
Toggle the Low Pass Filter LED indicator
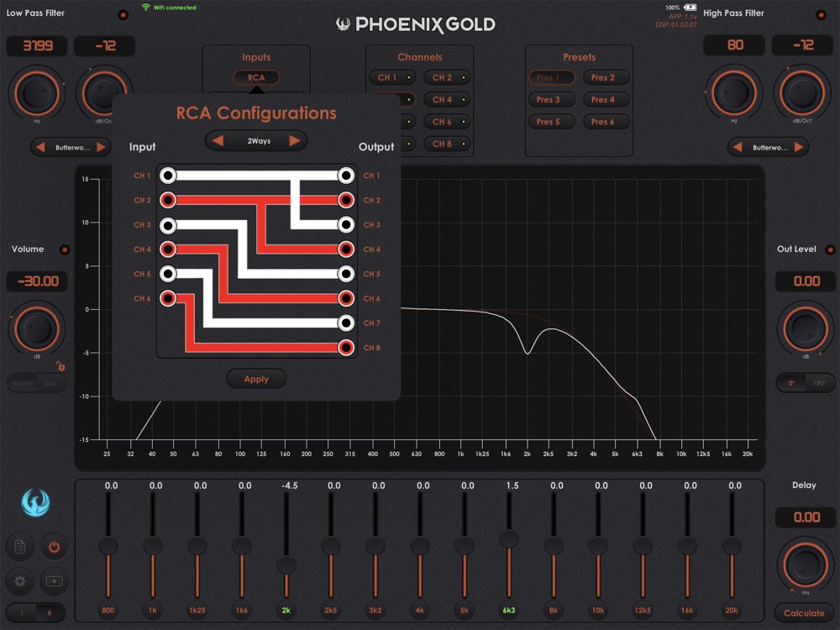[x=123, y=14]
